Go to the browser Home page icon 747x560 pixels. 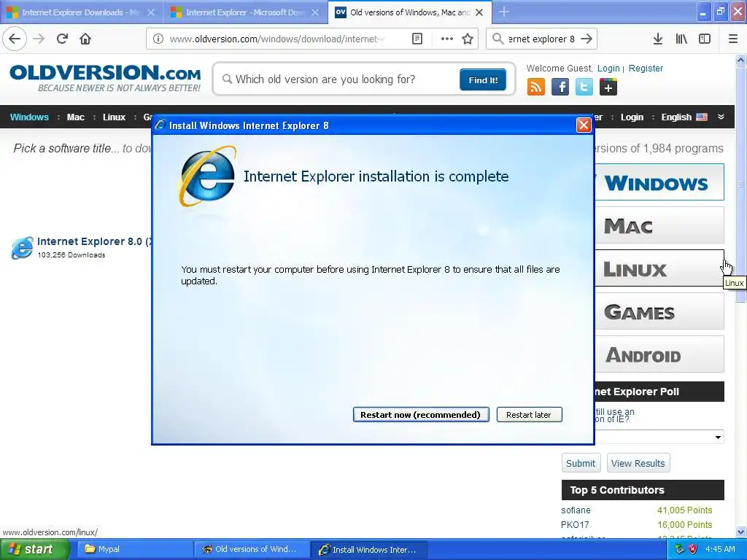[x=85, y=39]
